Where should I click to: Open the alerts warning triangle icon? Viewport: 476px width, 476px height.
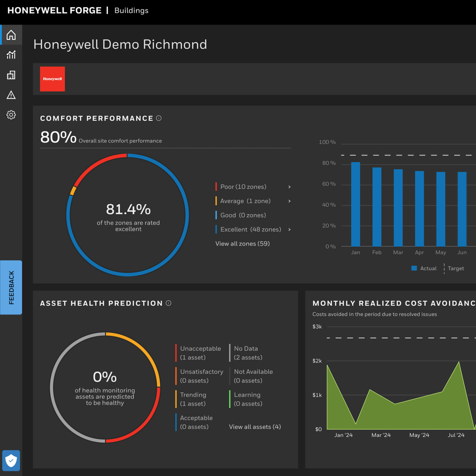[11, 95]
